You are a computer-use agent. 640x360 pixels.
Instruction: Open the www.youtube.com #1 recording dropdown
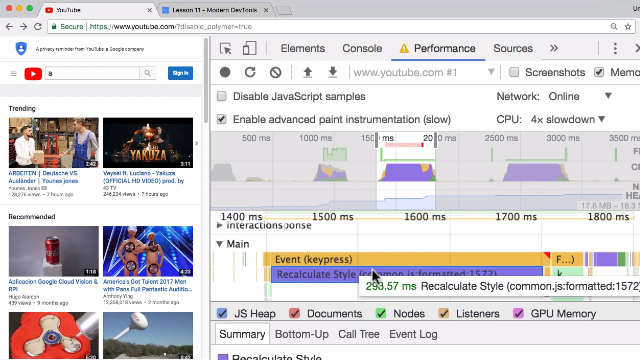(424, 72)
